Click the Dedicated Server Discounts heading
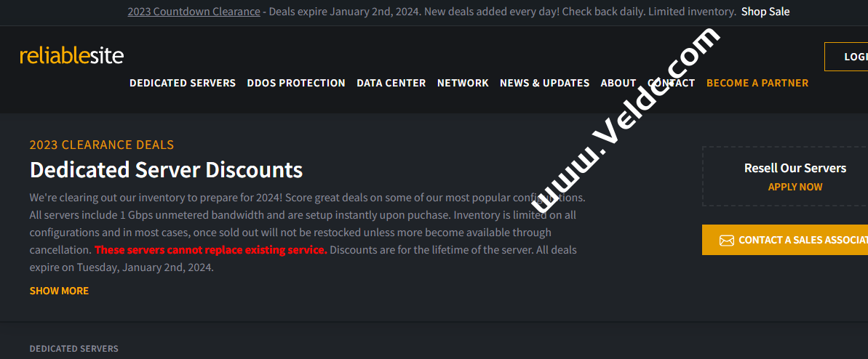The width and height of the screenshot is (868, 359). coord(166,170)
